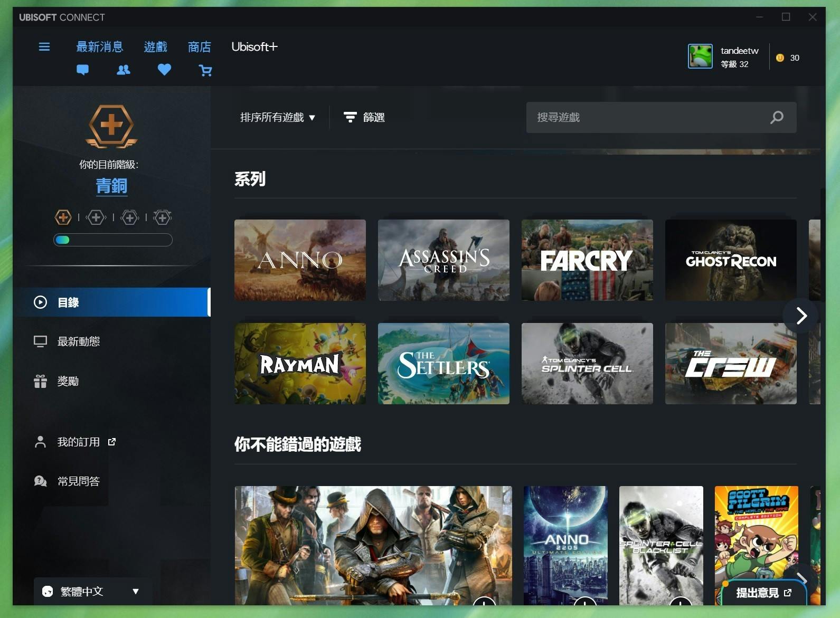840x618 pixels.
Task: Click the gift icon beside 獎勵
Action: [41, 381]
